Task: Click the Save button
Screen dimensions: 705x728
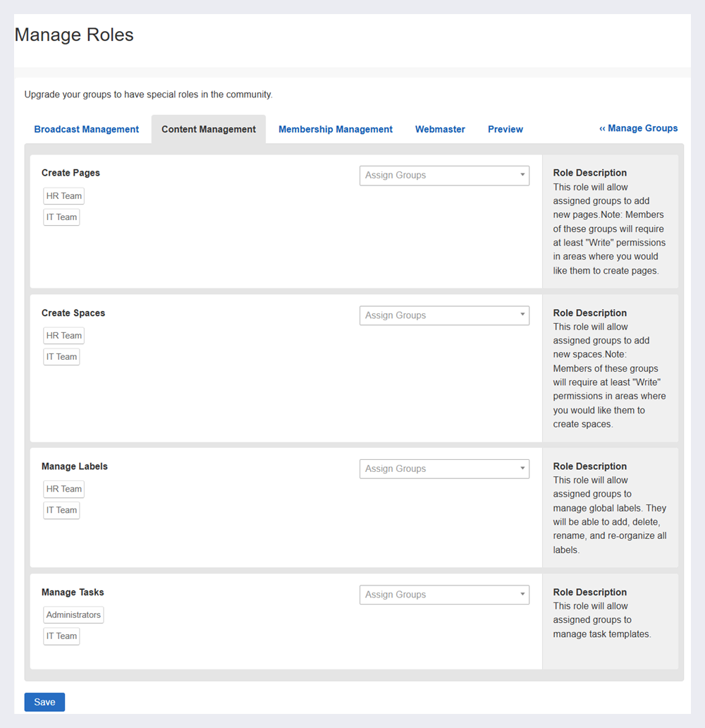Action: [44, 702]
